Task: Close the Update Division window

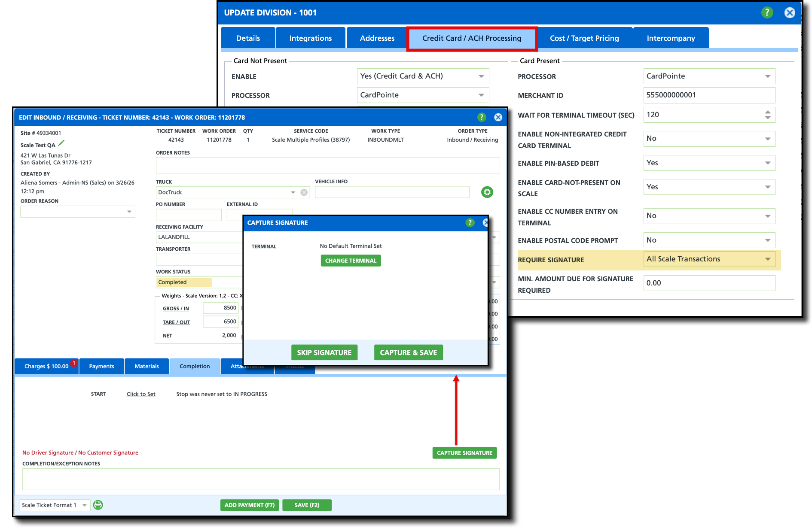Action: coord(790,12)
